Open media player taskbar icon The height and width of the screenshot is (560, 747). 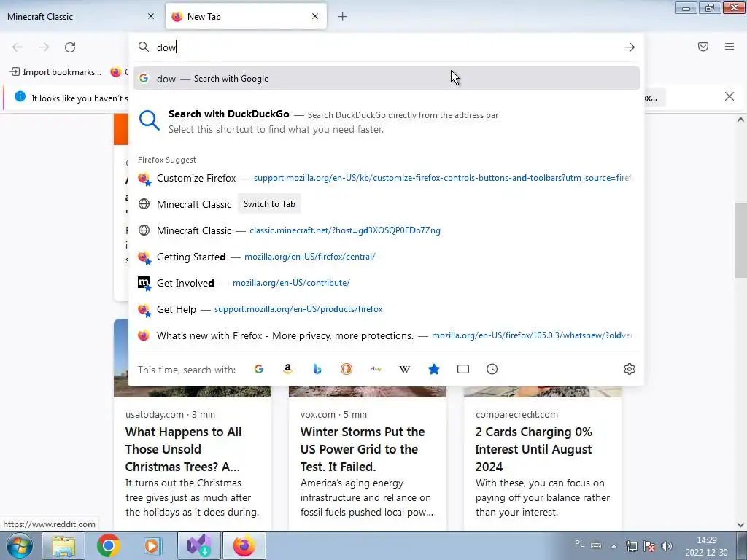click(x=152, y=545)
